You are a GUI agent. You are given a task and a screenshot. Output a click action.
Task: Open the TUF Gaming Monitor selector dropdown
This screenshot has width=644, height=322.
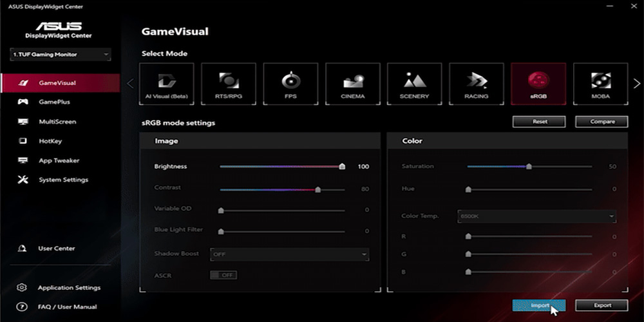[61, 55]
